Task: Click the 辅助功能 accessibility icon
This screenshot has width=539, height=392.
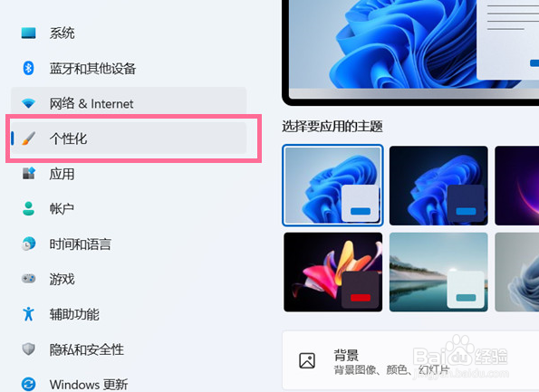Action: tap(28, 313)
